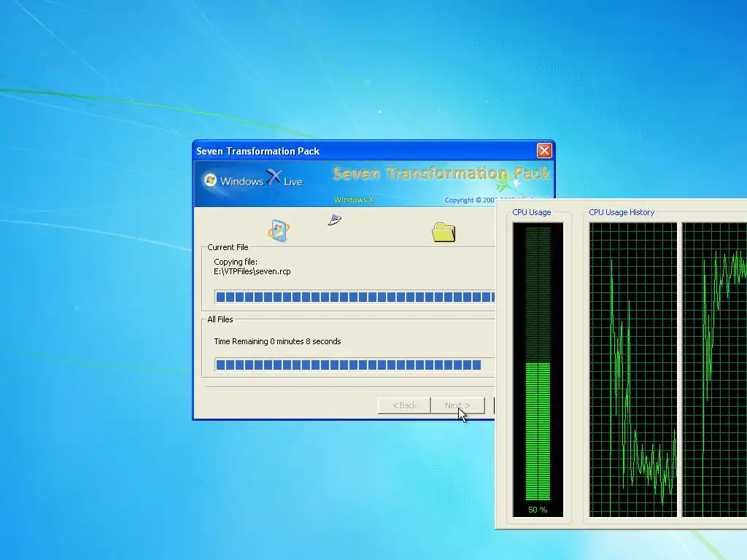
Task: Click the source Windows flag document icon
Action: tap(279, 231)
